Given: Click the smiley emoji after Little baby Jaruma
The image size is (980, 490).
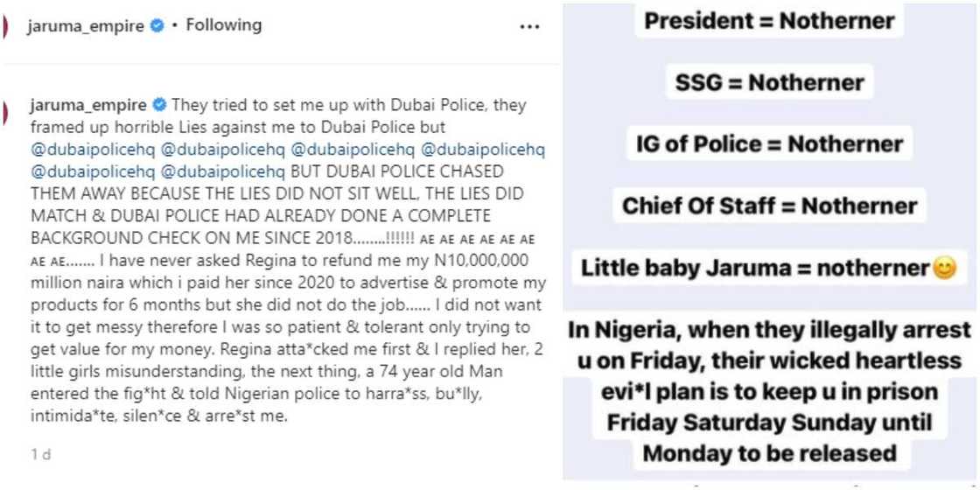Looking at the screenshot, I should point(944,269).
